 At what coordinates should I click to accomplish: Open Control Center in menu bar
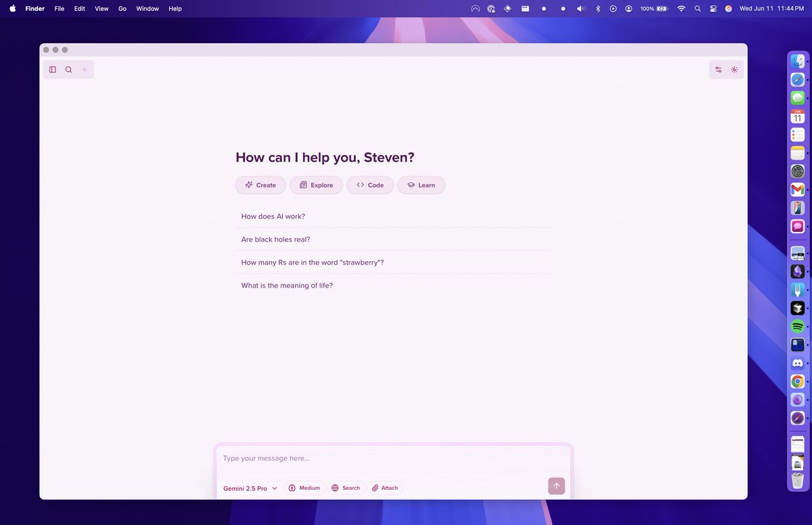713,9
